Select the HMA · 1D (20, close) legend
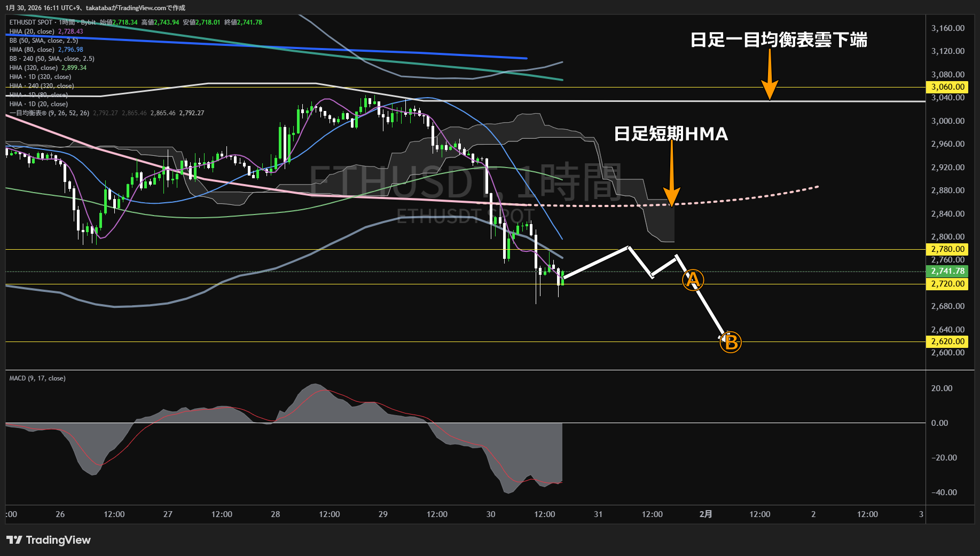This screenshot has width=980, height=556. 38,104
